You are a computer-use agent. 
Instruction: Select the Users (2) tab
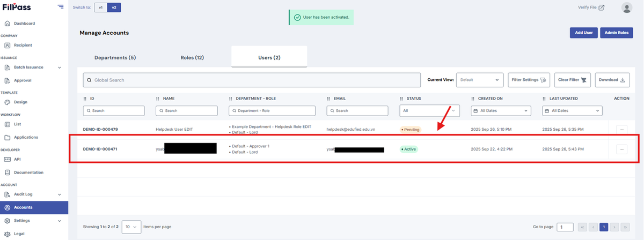pos(269,57)
